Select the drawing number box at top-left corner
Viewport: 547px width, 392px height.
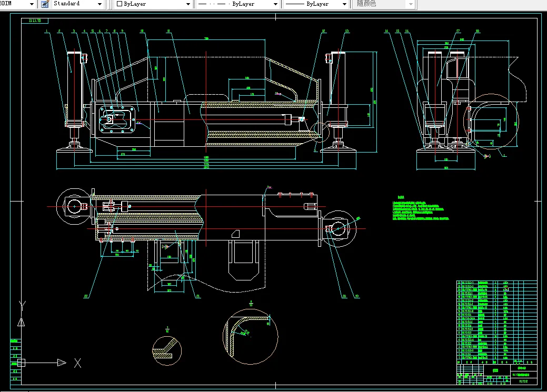35,21
